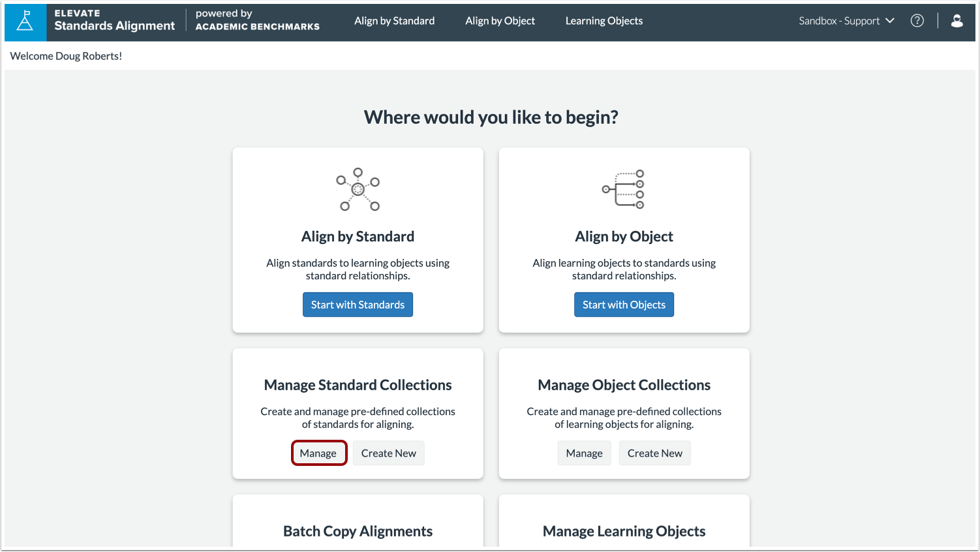Open the user account profile icon
The height and width of the screenshot is (552, 980).
point(957,21)
